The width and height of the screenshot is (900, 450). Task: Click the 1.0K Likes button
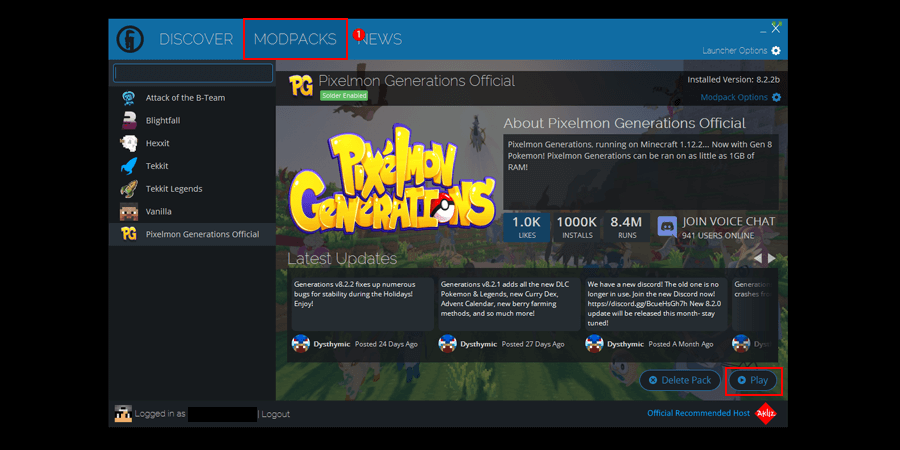coord(526,227)
